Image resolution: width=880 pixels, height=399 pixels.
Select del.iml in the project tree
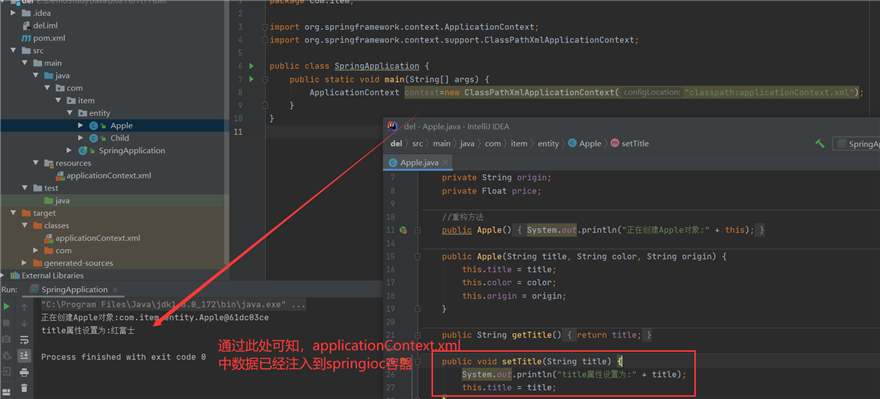45,25
